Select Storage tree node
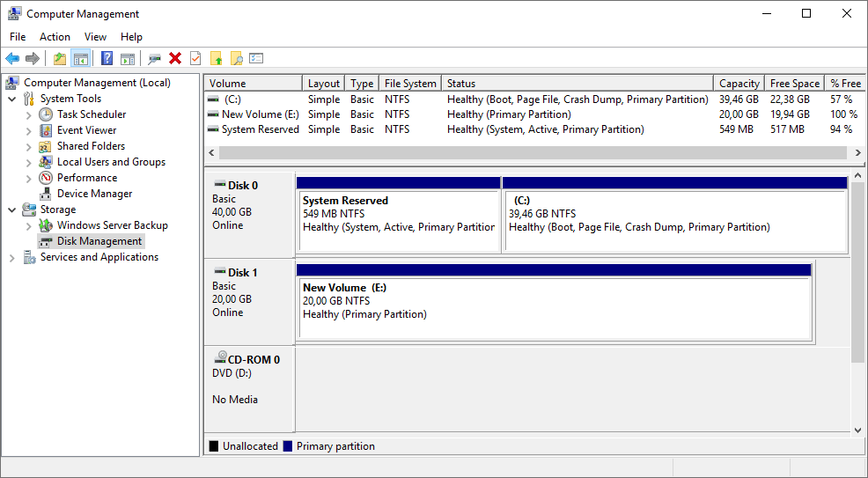The height and width of the screenshot is (478, 868). [57, 210]
